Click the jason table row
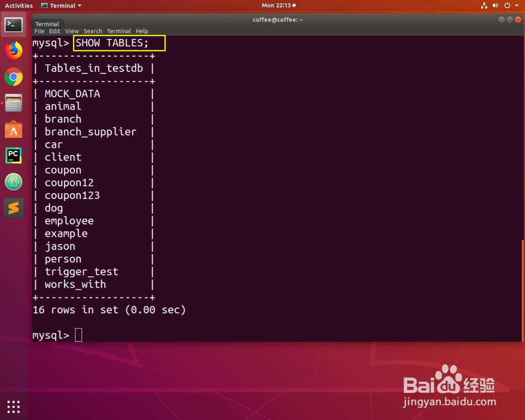525x420 pixels. point(60,247)
